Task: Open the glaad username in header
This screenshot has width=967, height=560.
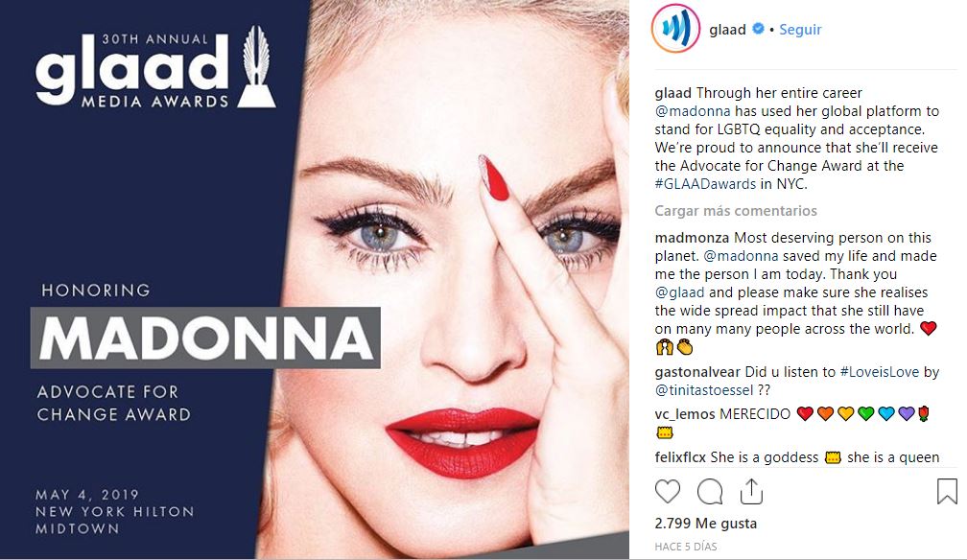Action: tap(727, 29)
